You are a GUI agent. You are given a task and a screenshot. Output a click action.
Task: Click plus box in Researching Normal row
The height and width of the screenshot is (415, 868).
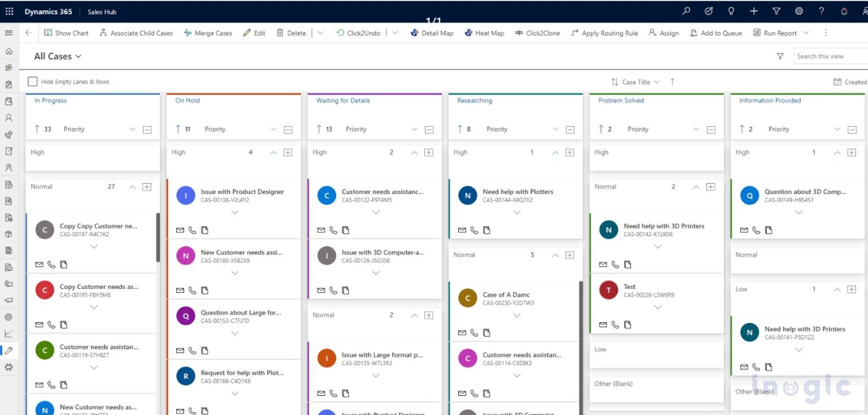(570, 255)
